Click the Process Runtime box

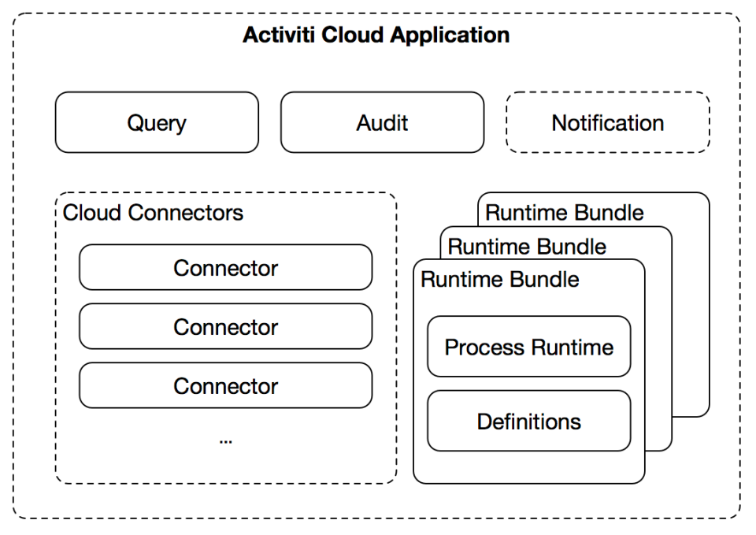point(529,347)
